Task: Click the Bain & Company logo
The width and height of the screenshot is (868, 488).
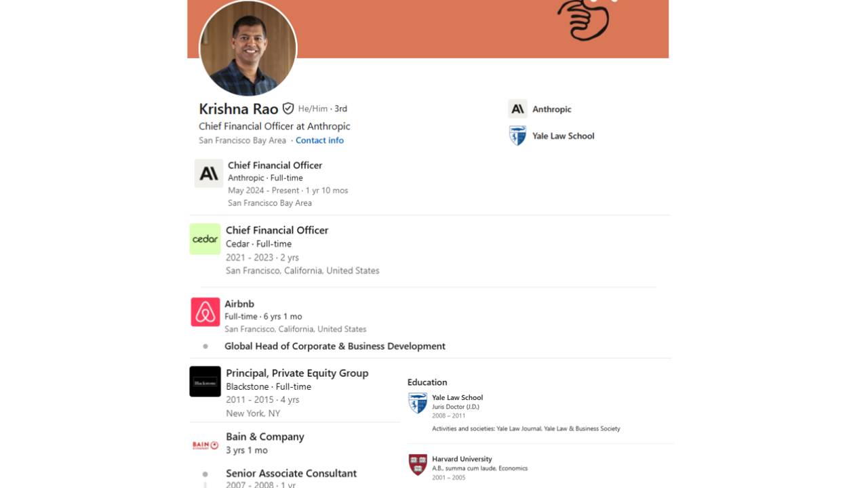Action: (205, 445)
